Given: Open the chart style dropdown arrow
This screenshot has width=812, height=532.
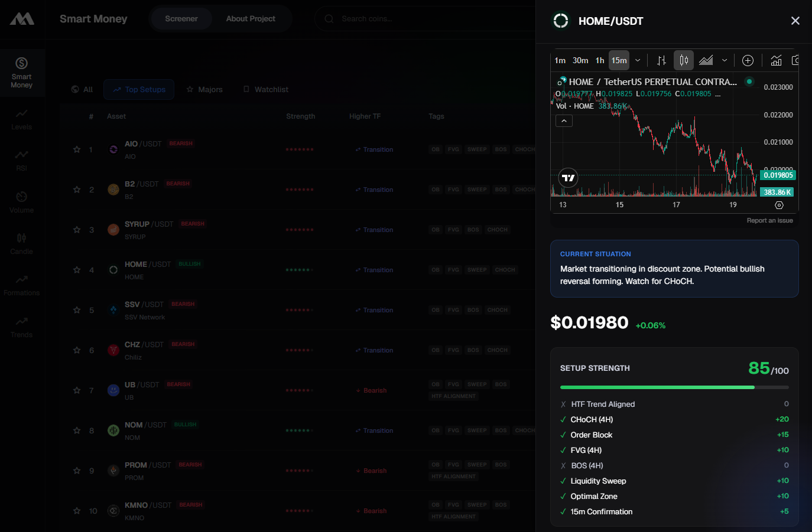Looking at the screenshot, I should tap(725, 60).
